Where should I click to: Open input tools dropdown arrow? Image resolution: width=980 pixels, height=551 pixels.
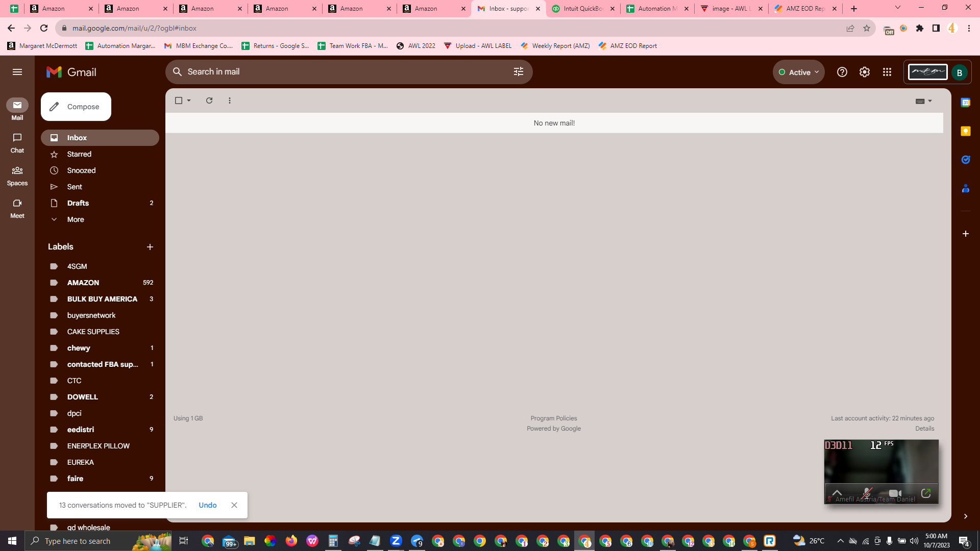click(930, 101)
